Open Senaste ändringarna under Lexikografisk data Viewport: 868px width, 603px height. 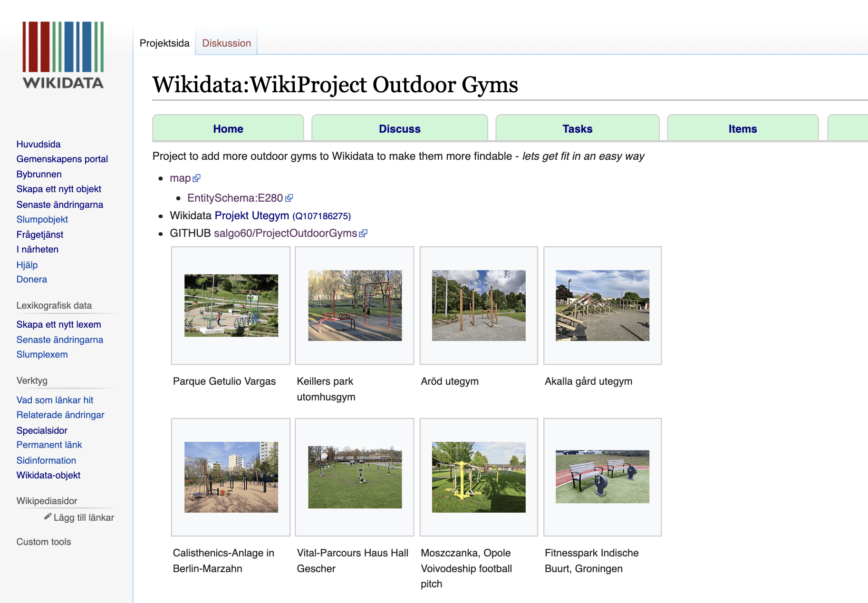tap(60, 340)
